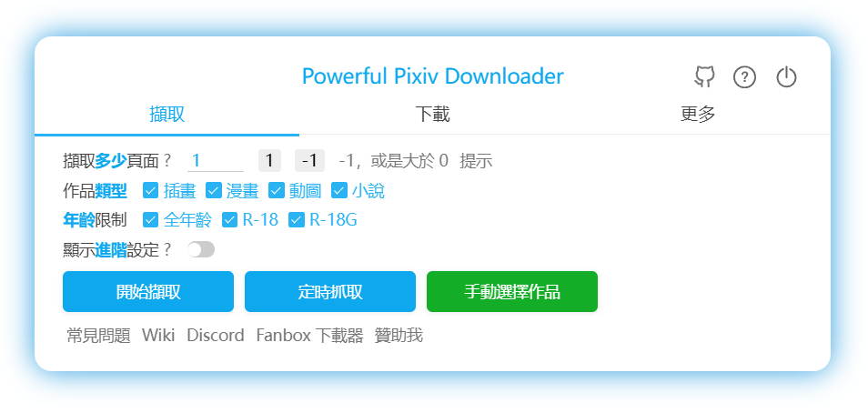
Task: Switch to the 更多 tab
Action: coord(698,115)
